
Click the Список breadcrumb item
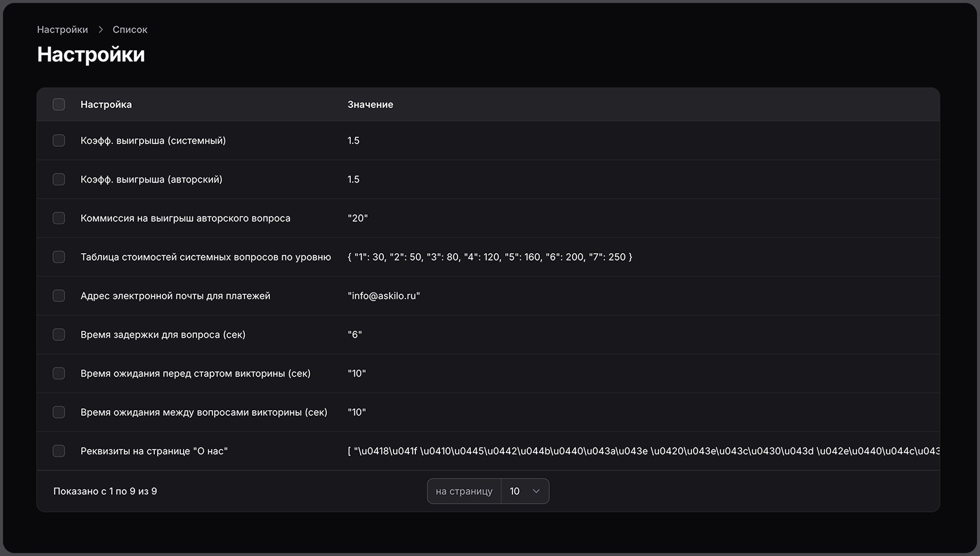click(x=130, y=29)
